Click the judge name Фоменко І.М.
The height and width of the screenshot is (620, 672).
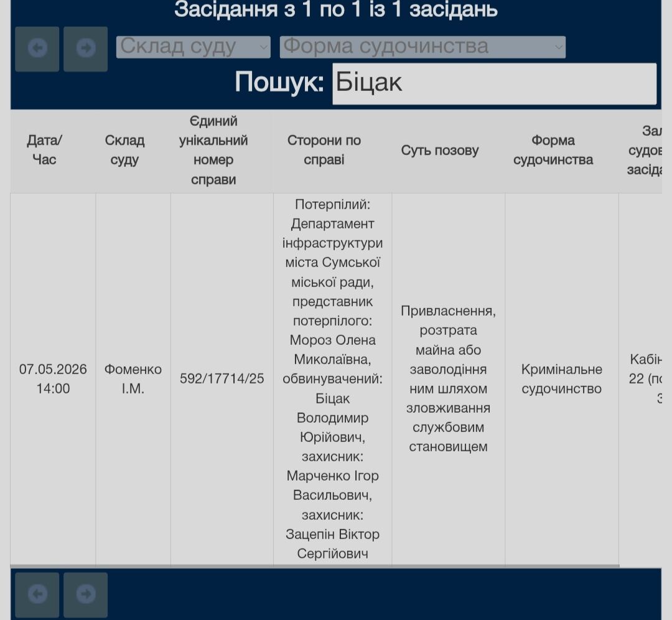133,378
